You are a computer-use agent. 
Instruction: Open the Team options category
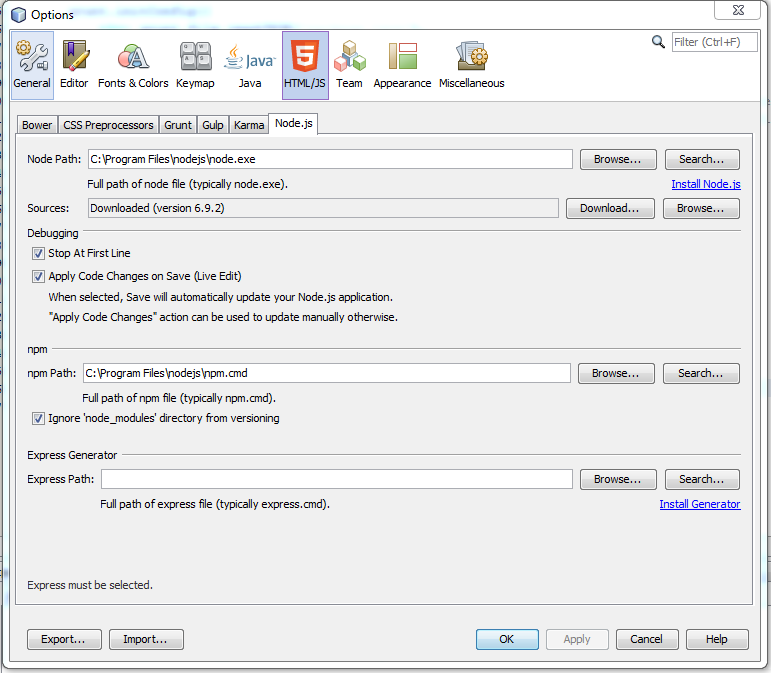[x=349, y=65]
